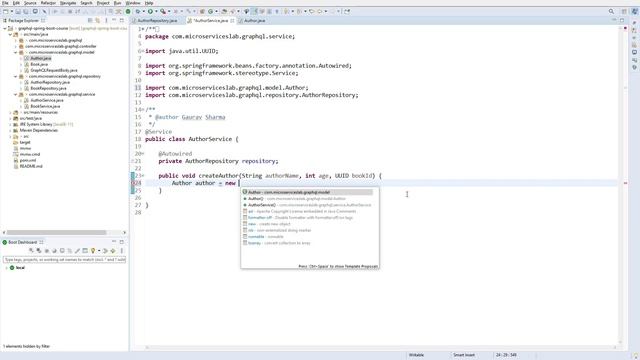Image resolution: width=640 pixels, height=360 pixels.
Task: Minimize the Package Explorer panel
Action: coord(114,20)
